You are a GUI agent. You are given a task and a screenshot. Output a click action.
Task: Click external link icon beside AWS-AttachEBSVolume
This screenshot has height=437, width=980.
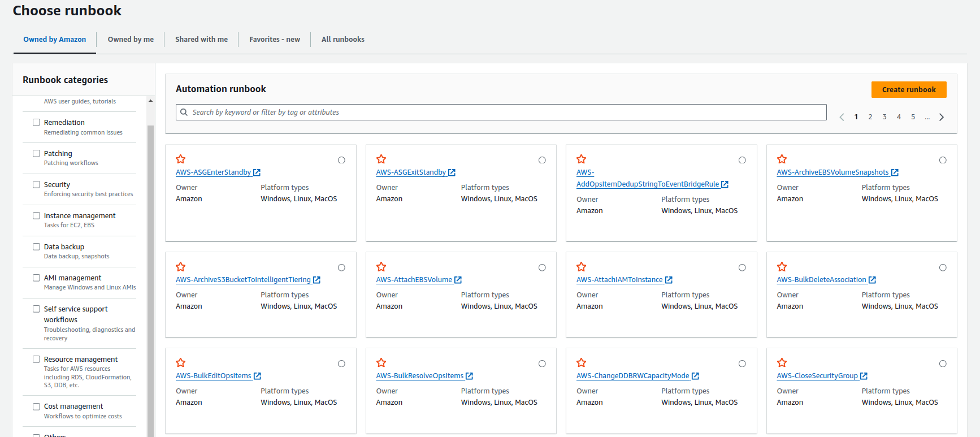click(x=458, y=280)
